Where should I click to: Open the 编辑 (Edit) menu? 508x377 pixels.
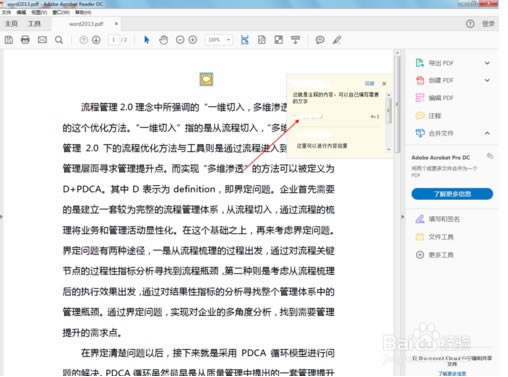[21, 12]
